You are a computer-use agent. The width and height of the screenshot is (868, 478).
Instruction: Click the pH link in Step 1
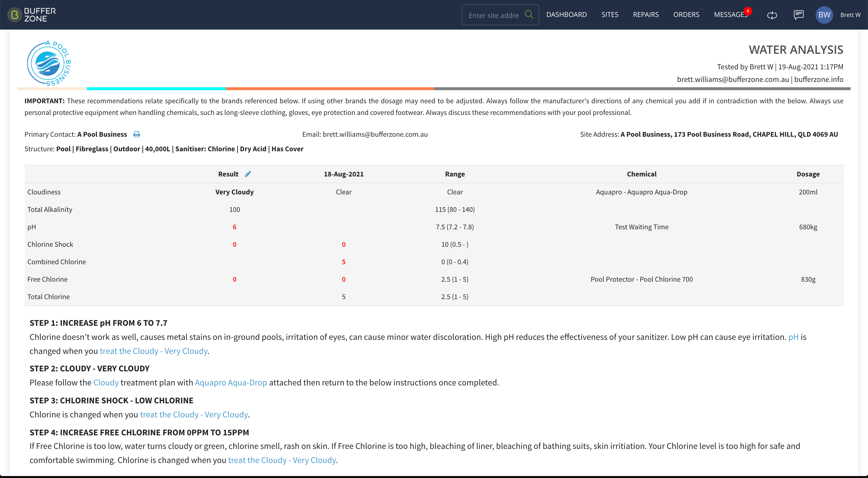pos(793,337)
